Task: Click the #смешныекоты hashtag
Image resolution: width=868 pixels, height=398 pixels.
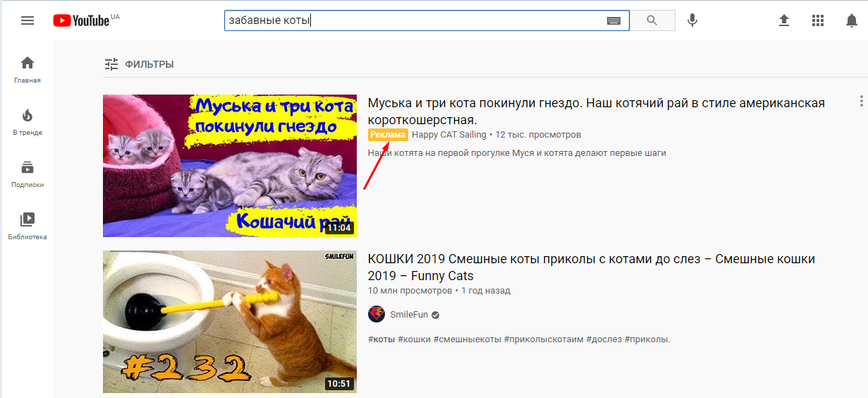Action: [x=467, y=339]
